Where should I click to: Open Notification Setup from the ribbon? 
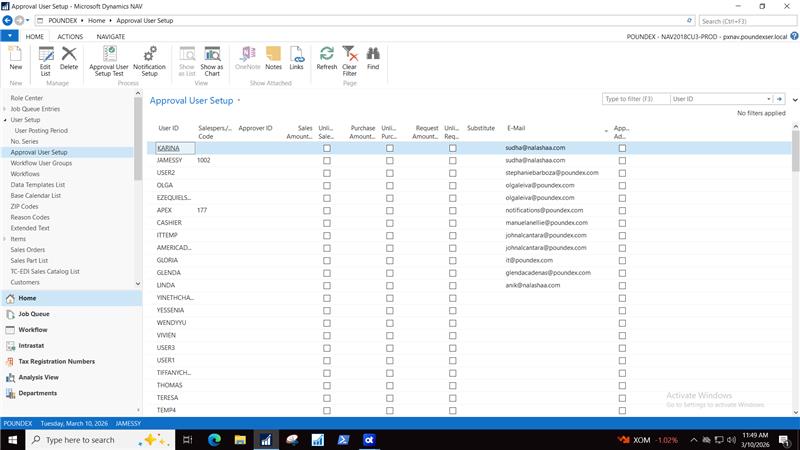click(x=150, y=58)
